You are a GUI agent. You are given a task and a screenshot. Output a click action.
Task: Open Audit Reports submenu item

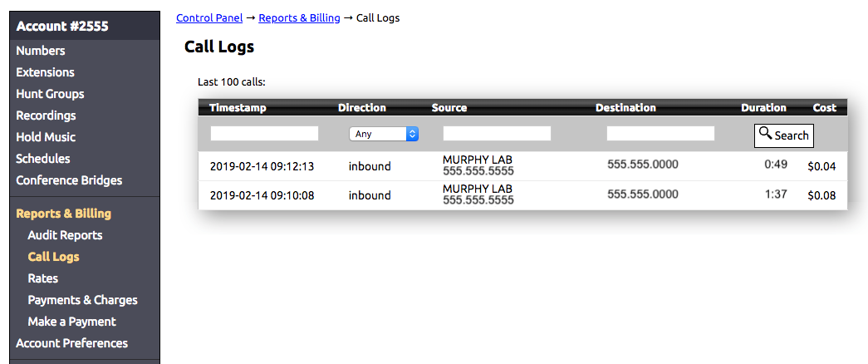(65, 235)
